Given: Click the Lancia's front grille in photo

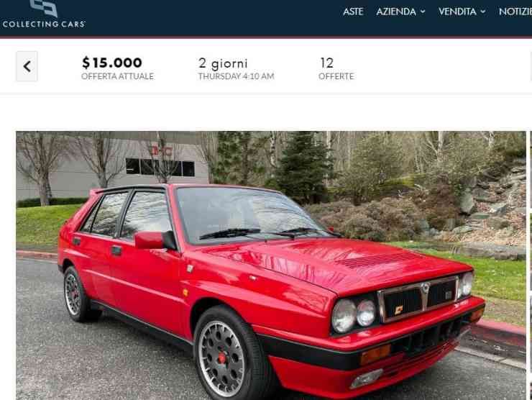Looking at the screenshot, I should (418, 299).
